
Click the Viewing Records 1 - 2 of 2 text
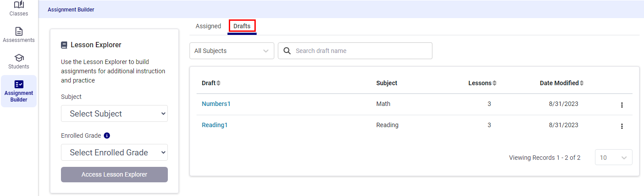545,158
